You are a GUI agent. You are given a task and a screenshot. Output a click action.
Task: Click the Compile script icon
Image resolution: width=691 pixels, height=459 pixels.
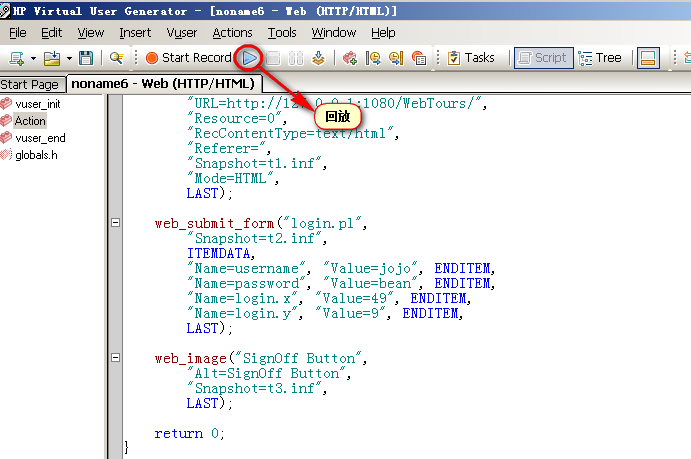pos(318,58)
